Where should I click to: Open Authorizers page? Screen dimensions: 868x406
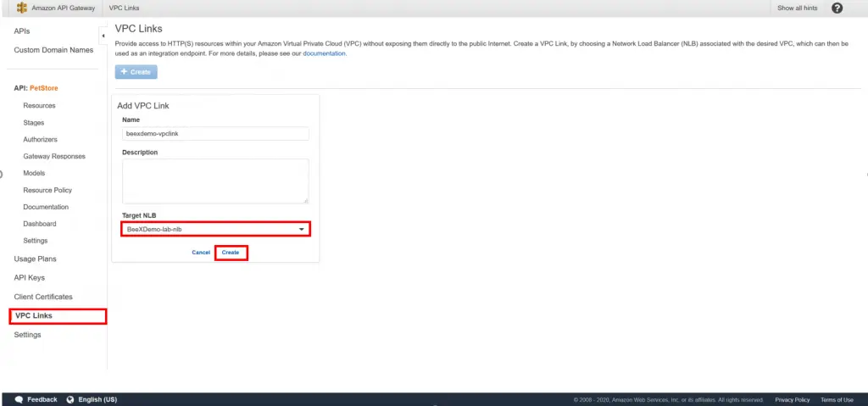click(40, 140)
